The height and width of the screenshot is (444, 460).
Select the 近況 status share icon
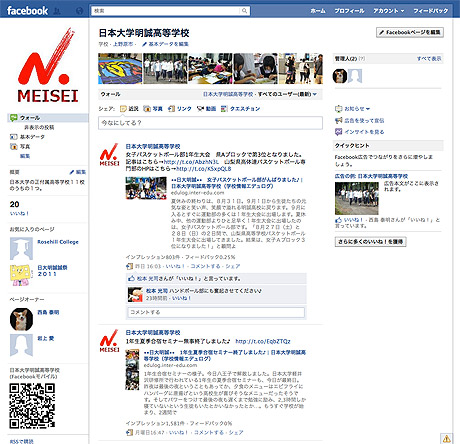tap(123, 109)
